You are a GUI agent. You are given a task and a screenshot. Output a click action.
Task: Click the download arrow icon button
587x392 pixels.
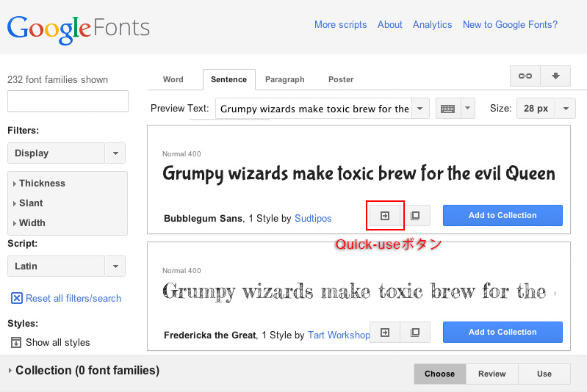(555, 76)
